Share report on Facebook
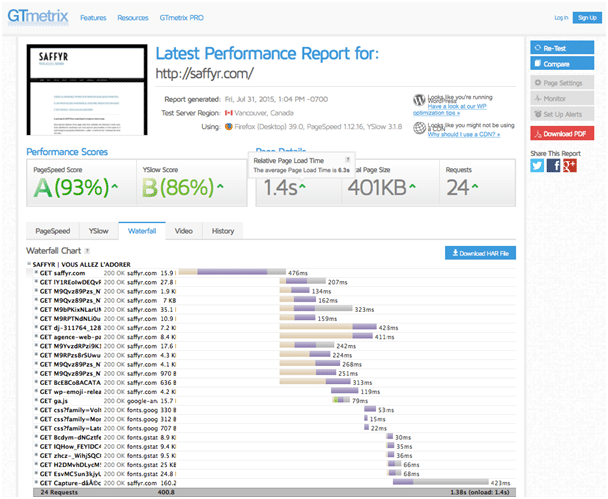608x499 pixels. [553, 165]
